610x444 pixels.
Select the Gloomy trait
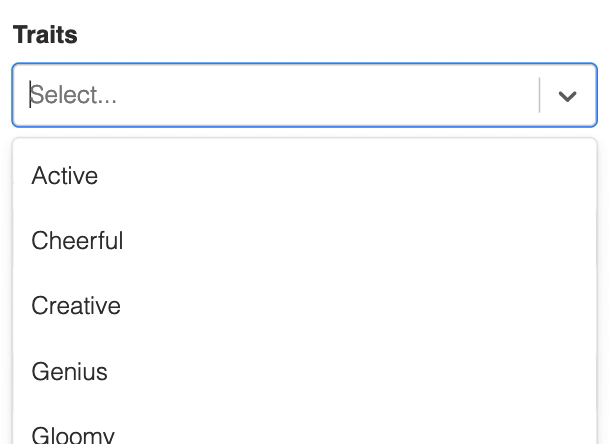(x=73, y=434)
